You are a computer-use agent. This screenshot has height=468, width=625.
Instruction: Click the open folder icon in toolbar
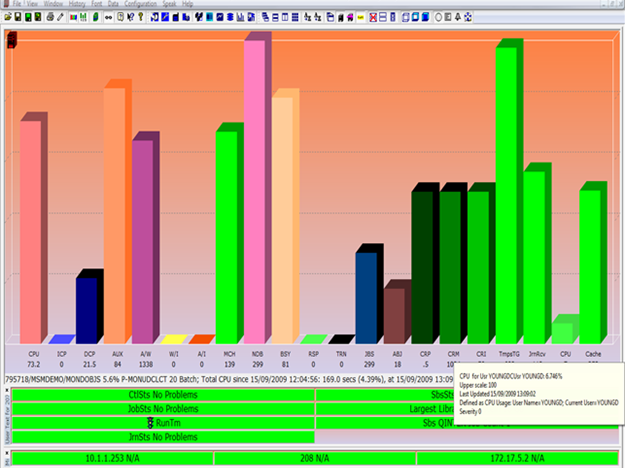(x=8, y=17)
